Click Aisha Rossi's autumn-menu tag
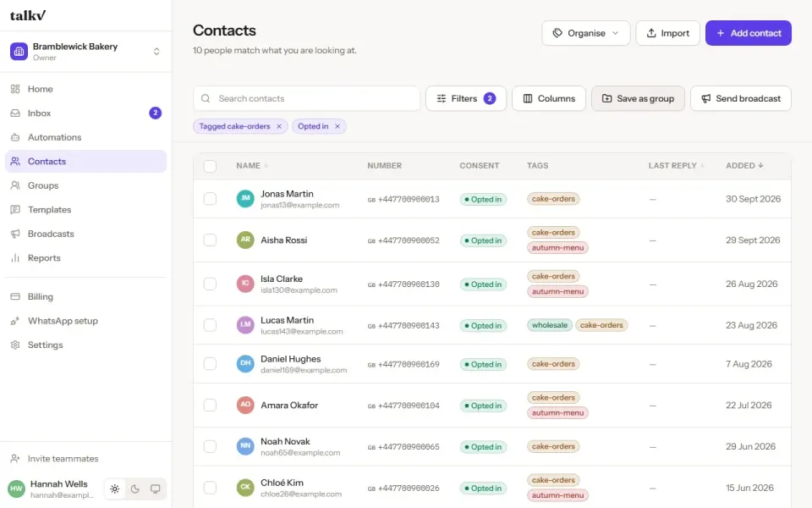The image size is (812, 508). [x=557, y=248]
